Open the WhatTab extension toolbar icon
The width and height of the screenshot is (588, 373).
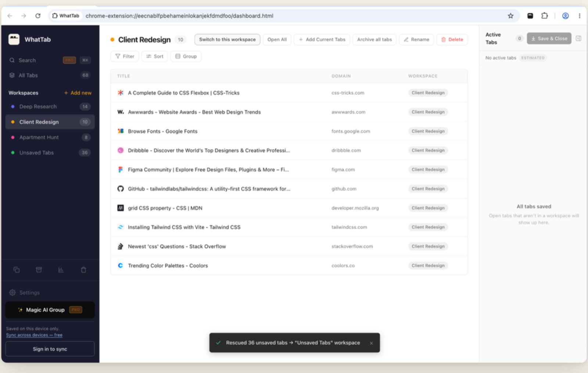[x=530, y=16]
